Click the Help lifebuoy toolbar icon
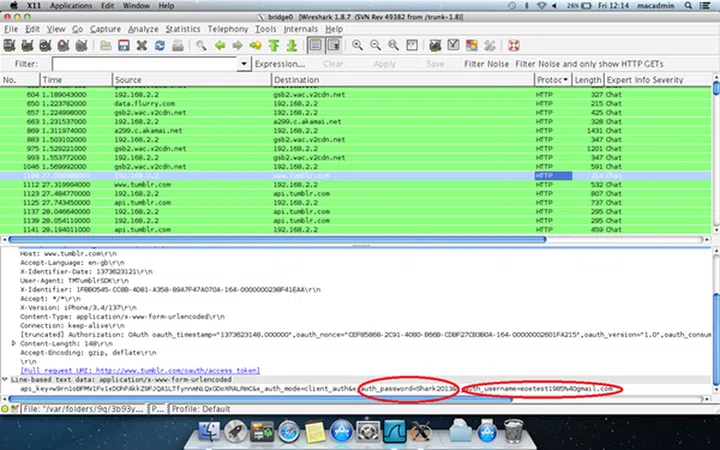 pyautogui.click(x=513, y=45)
